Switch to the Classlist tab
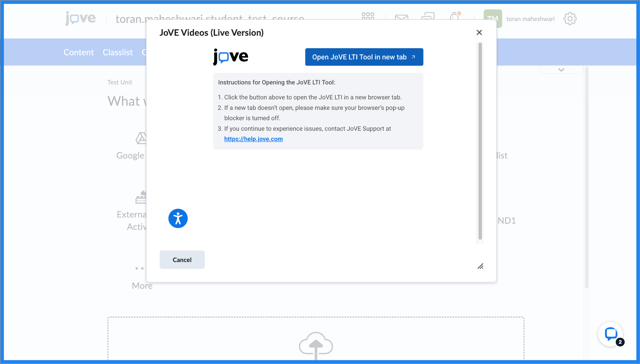The image size is (640, 364). [118, 52]
